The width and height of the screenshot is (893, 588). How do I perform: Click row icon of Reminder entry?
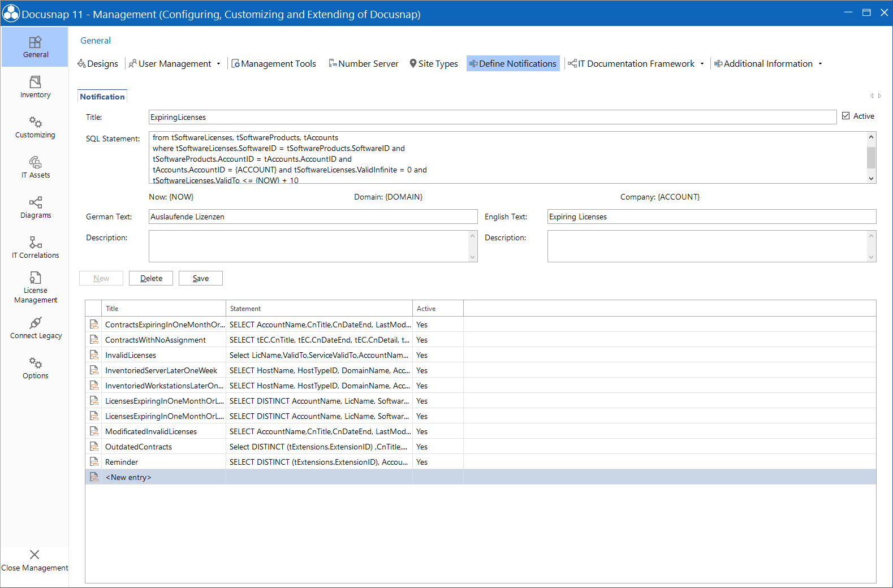pyautogui.click(x=94, y=462)
